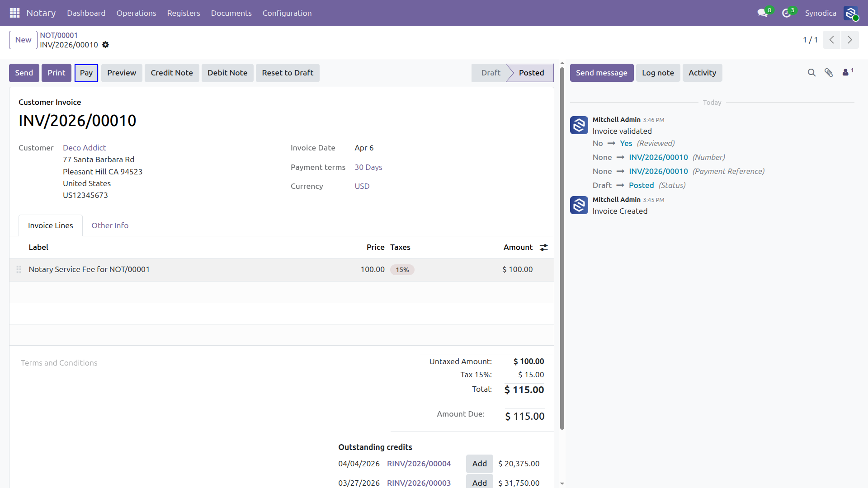Open the Documents menu
The height and width of the screenshot is (488, 868).
[x=231, y=13]
